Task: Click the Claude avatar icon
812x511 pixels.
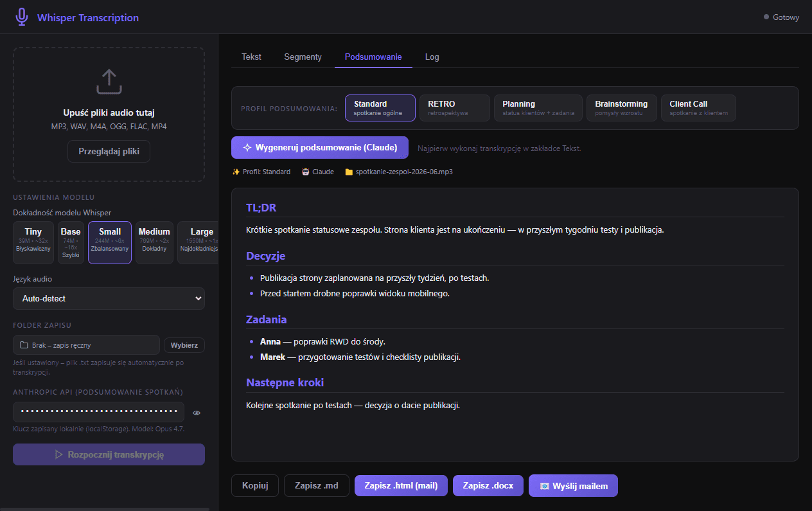Action: coord(306,172)
